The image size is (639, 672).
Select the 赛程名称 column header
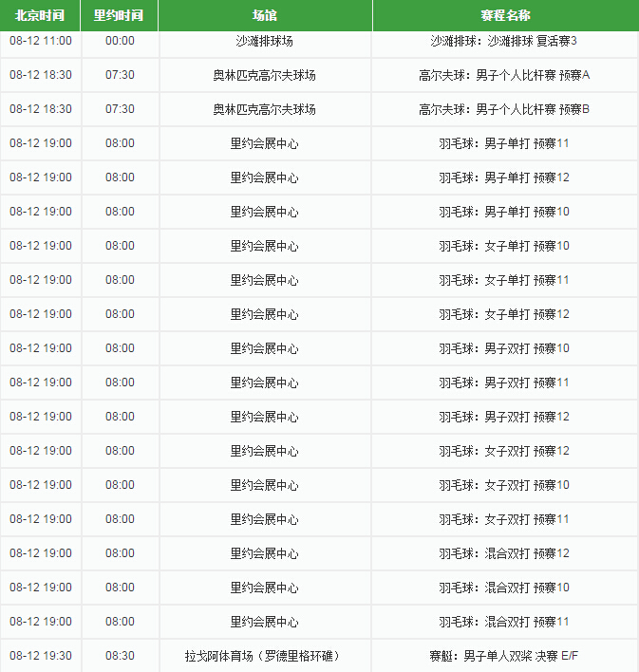(505, 15)
